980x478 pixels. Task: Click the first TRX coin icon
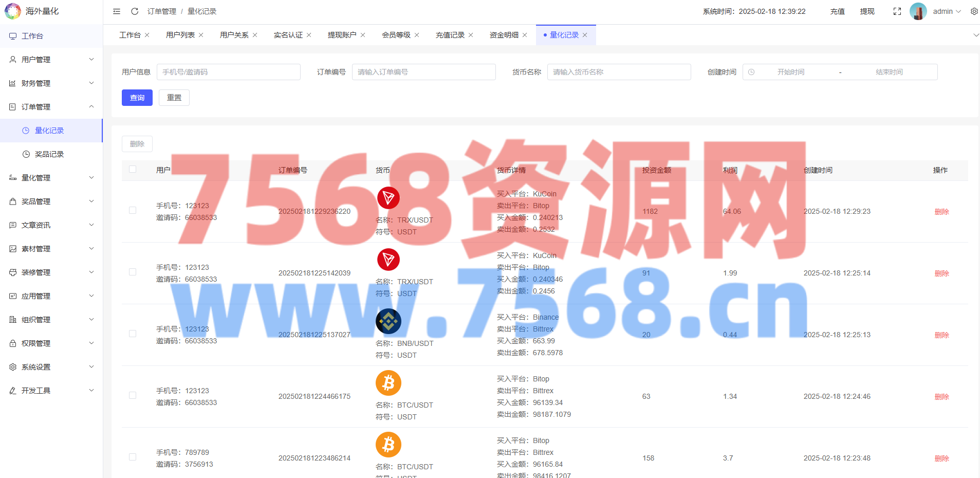click(x=389, y=198)
